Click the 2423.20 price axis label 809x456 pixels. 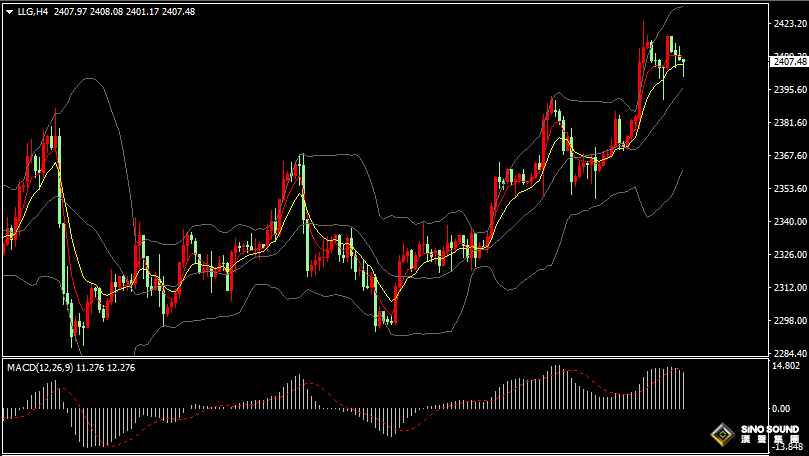tap(789, 23)
